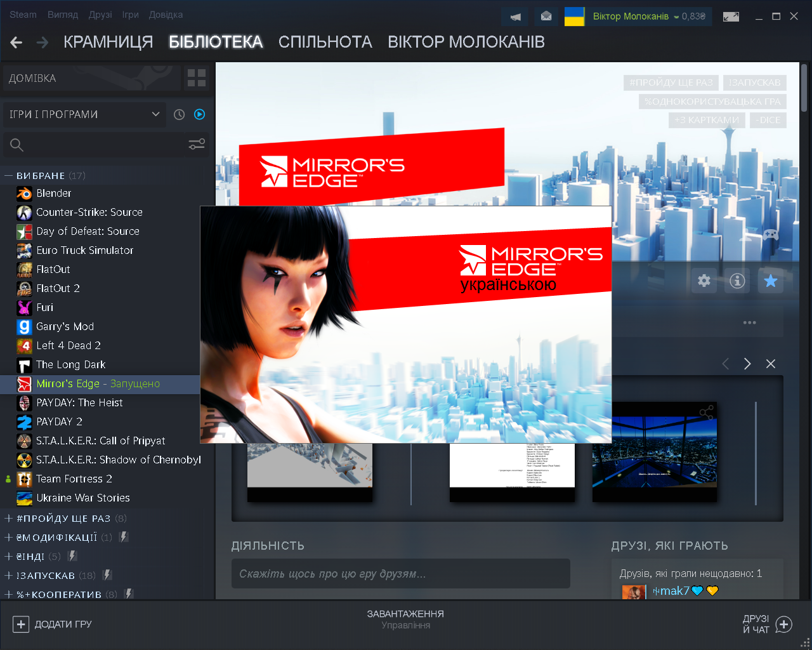Click the FlatOut 2 game icon
Screen dimensions: 812x650
(24, 289)
